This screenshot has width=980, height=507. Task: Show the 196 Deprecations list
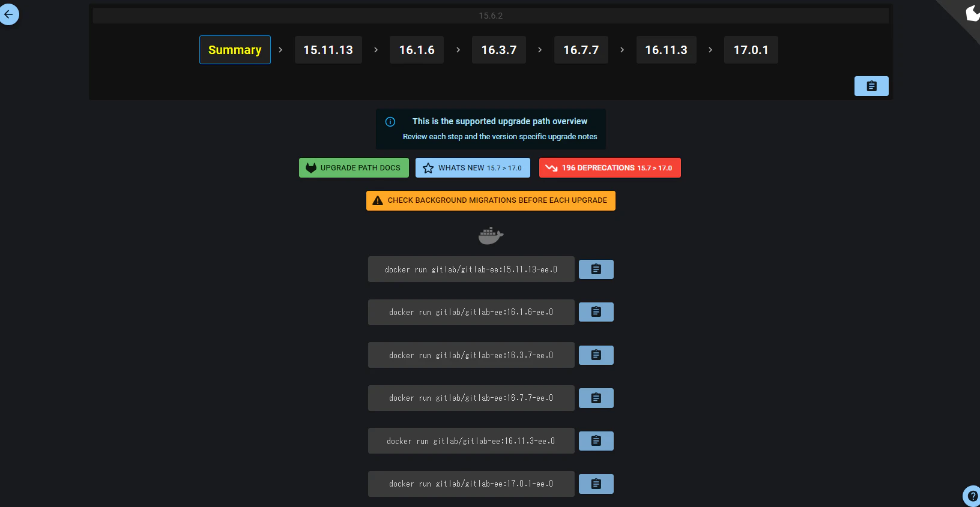[610, 168]
